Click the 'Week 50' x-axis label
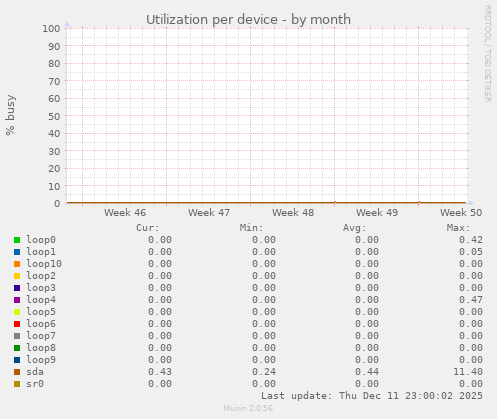Screen dimensions: 497x419 pyautogui.click(x=461, y=212)
